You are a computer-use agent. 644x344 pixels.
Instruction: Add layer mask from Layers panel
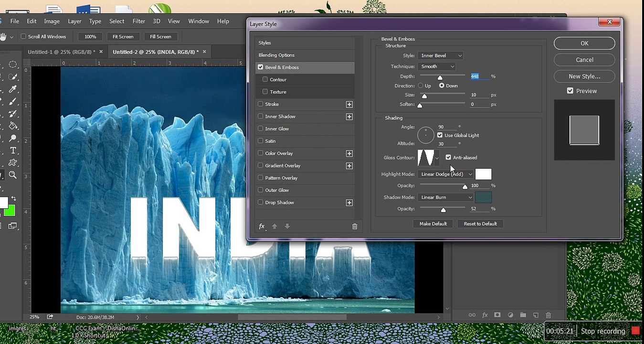(x=497, y=315)
